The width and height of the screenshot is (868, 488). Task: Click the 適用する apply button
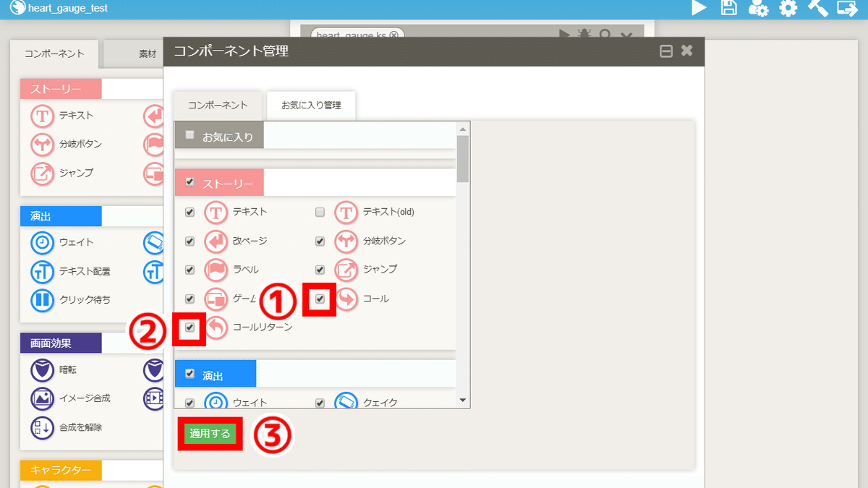pyautogui.click(x=210, y=434)
